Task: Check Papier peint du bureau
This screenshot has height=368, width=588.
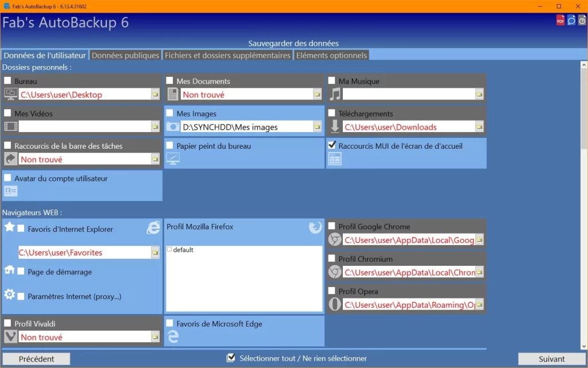Action: click(169, 145)
